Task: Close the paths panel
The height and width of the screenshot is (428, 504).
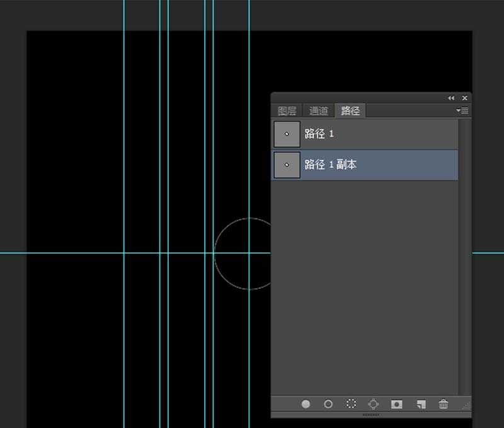Action: 465,98
